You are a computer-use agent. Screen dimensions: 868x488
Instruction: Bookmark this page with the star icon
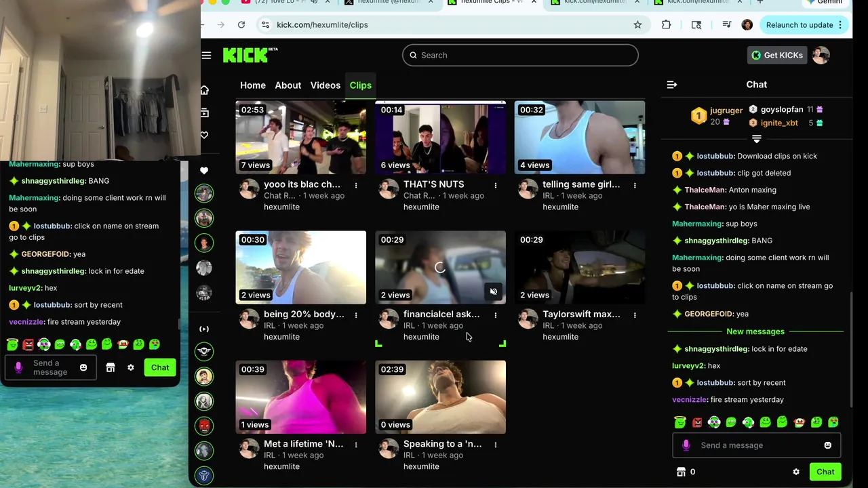637,25
